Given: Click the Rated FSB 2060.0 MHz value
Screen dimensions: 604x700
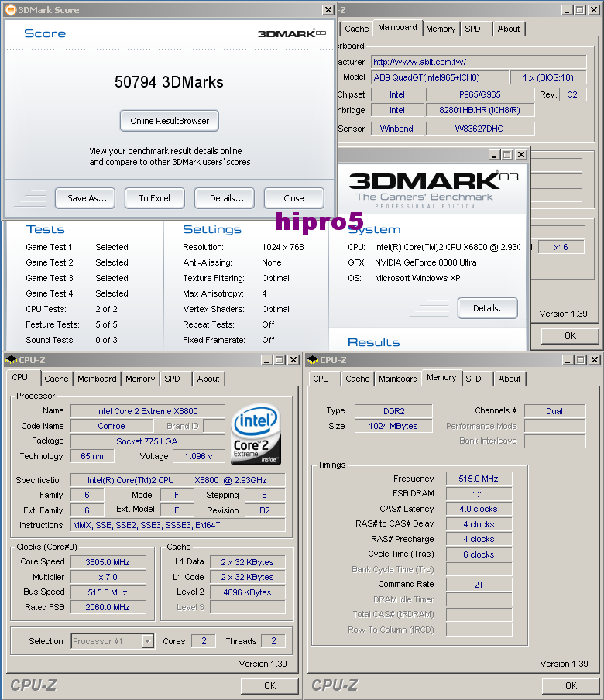Looking at the screenshot, I should click(x=108, y=607).
